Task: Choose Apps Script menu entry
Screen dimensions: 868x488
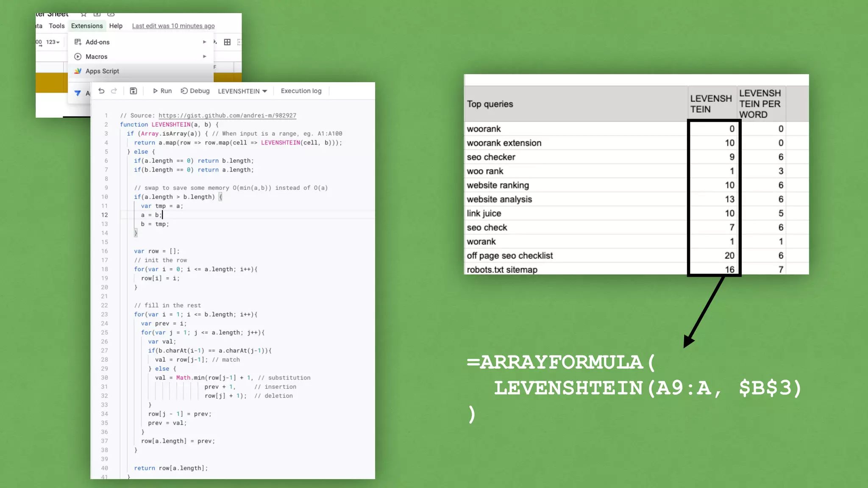Action: coord(141,71)
